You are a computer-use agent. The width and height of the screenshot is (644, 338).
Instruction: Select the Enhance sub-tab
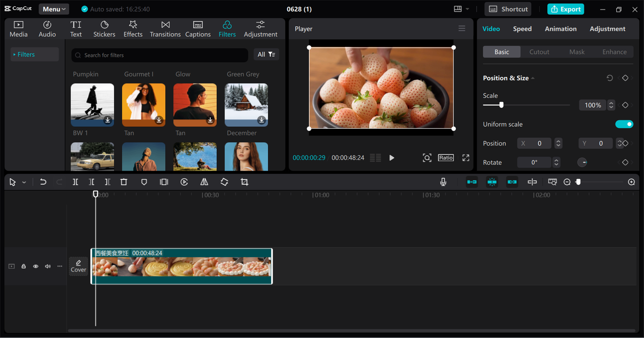tap(614, 52)
